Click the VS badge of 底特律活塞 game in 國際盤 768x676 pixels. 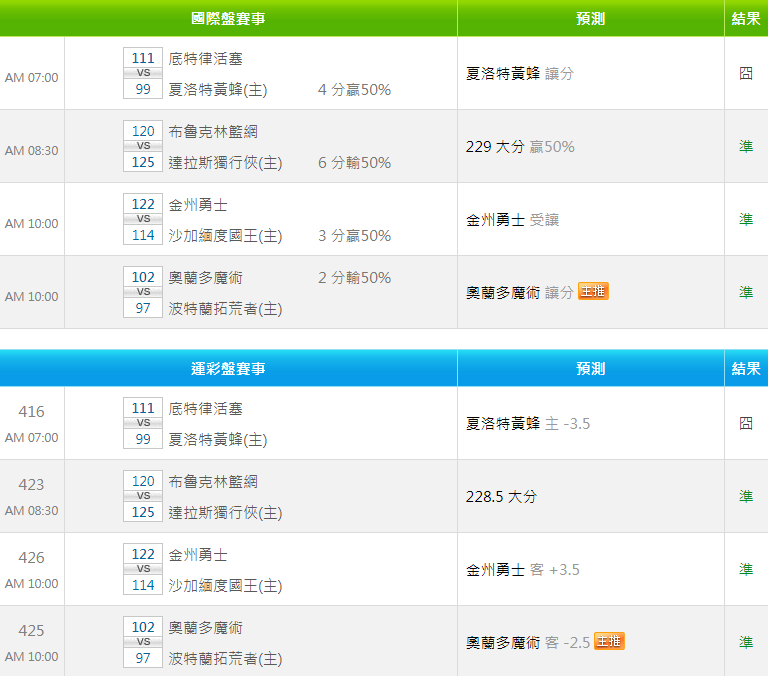pyautogui.click(x=143, y=73)
